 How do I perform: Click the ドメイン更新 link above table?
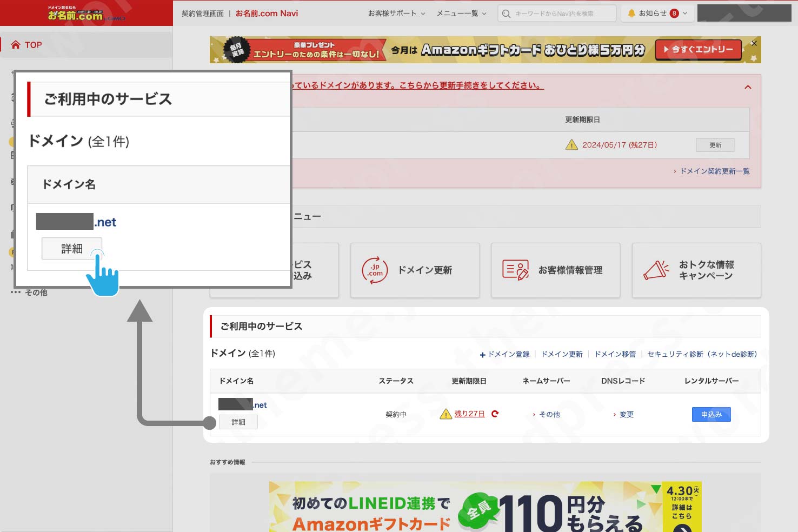[x=562, y=355]
